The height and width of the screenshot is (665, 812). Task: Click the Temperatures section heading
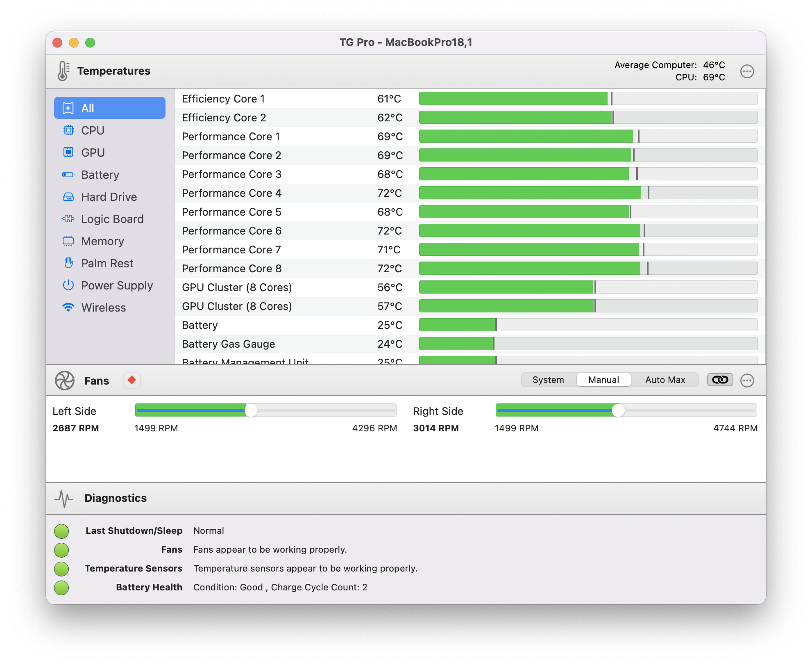coord(114,71)
